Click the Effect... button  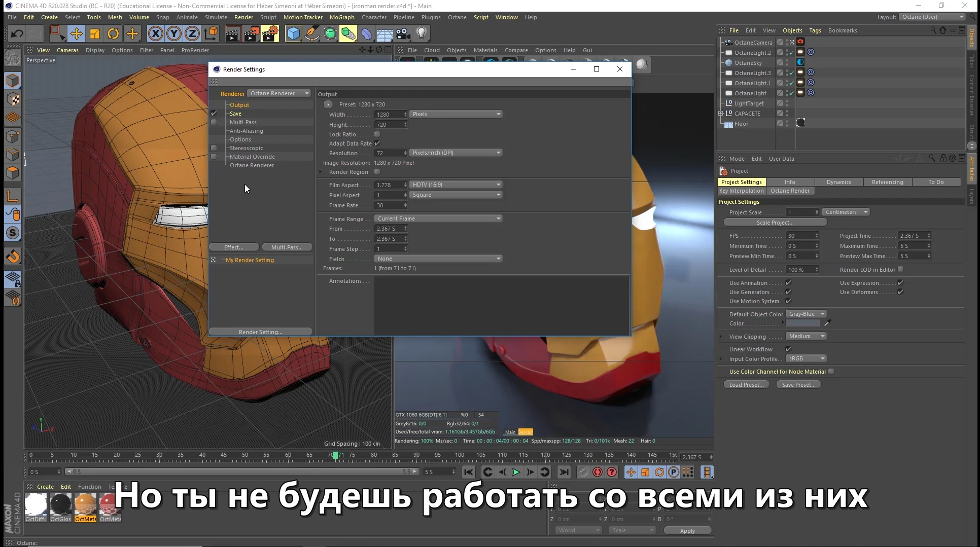(234, 247)
